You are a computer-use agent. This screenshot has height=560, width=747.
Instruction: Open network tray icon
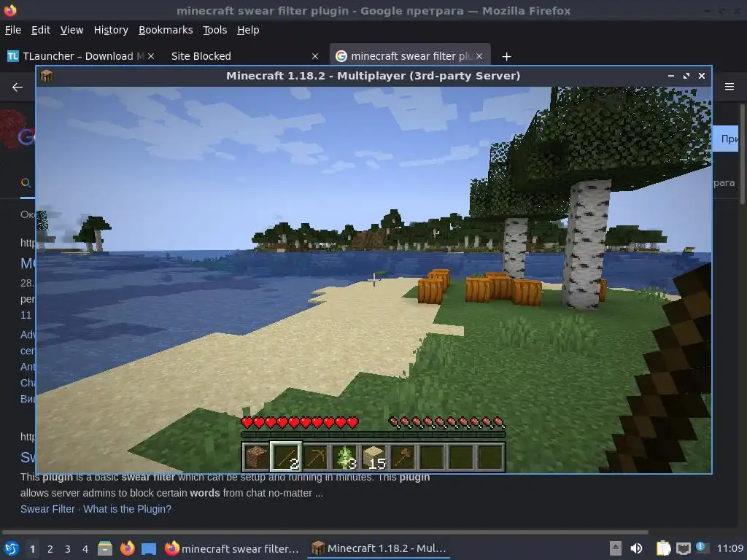(684, 548)
